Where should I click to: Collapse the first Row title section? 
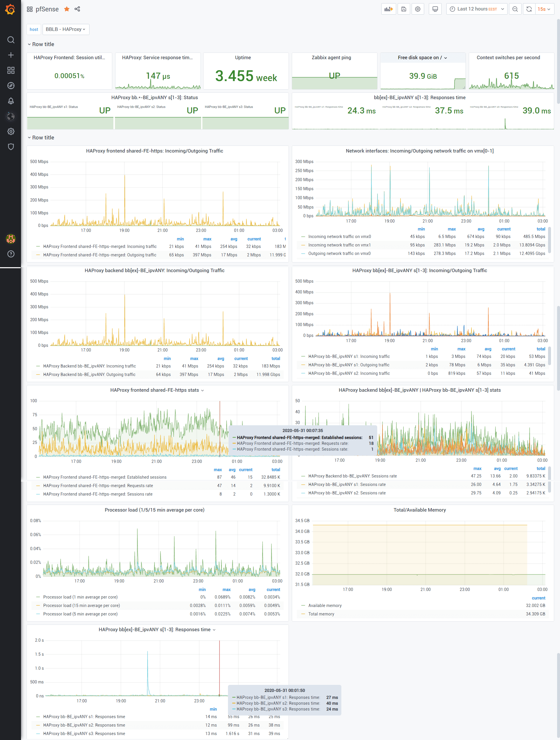[43, 44]
